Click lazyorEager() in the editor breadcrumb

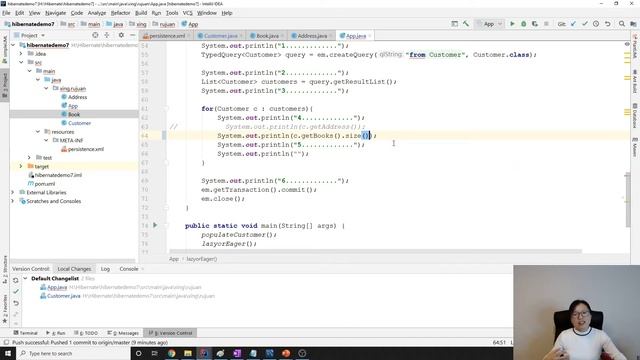202,259
